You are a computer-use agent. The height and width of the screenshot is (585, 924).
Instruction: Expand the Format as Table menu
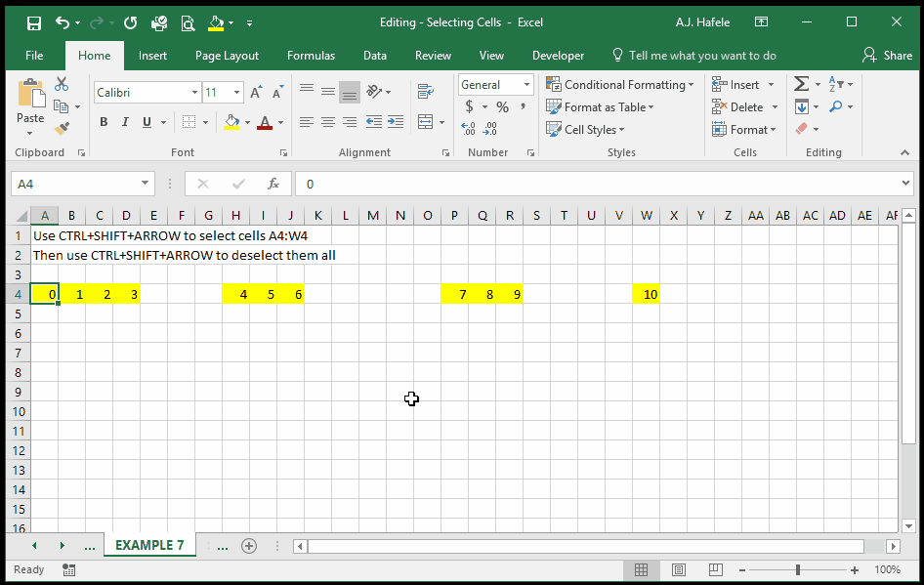pos(600,107)
